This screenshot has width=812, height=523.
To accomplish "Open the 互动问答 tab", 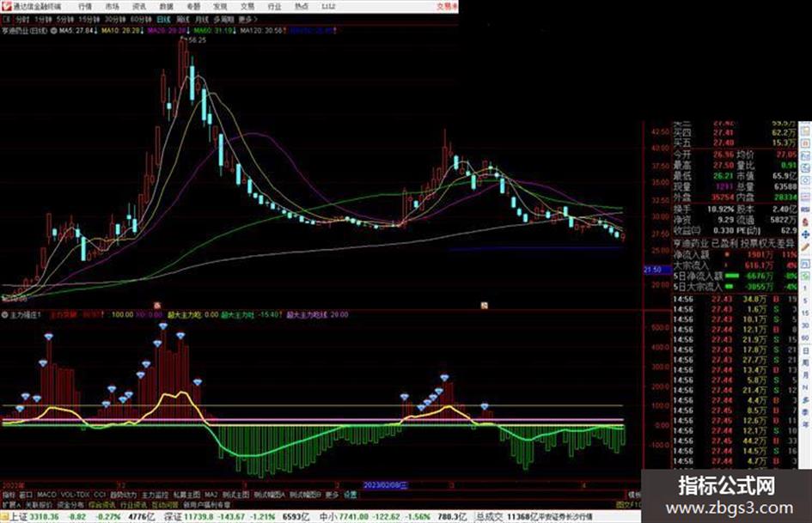I will [x=165, y=505].
